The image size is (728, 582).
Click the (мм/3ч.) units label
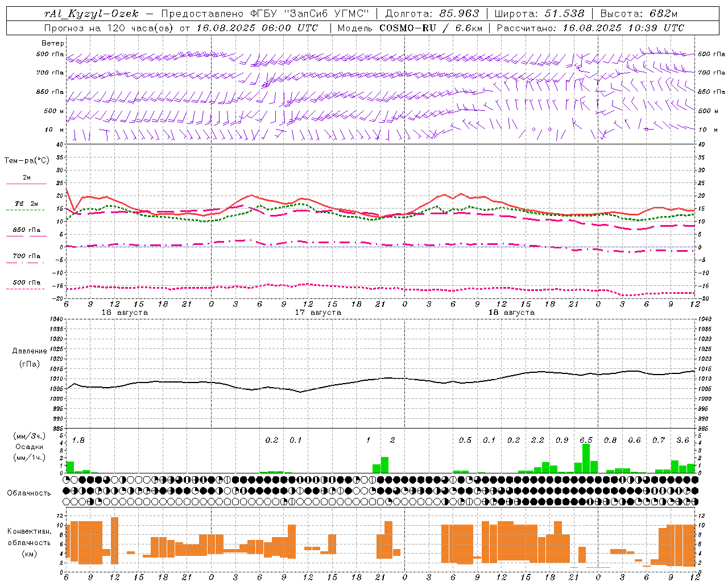point(29,436)
